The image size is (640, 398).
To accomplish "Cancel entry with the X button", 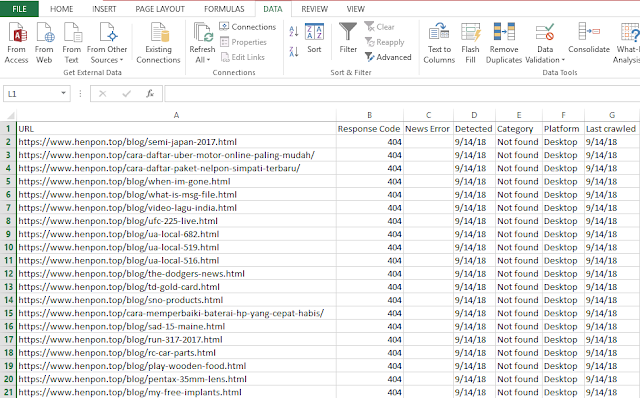I will point(102,94).
